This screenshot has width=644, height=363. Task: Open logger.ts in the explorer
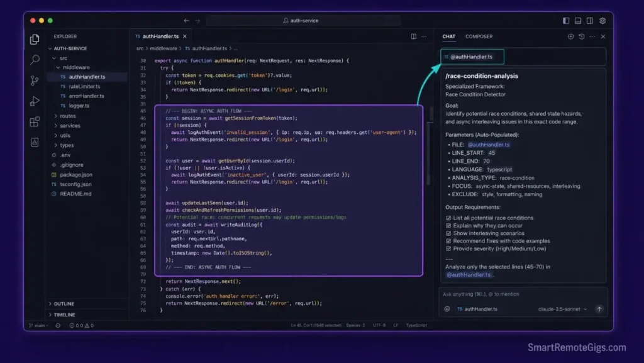pyautogui.click(x=79, y=106)
